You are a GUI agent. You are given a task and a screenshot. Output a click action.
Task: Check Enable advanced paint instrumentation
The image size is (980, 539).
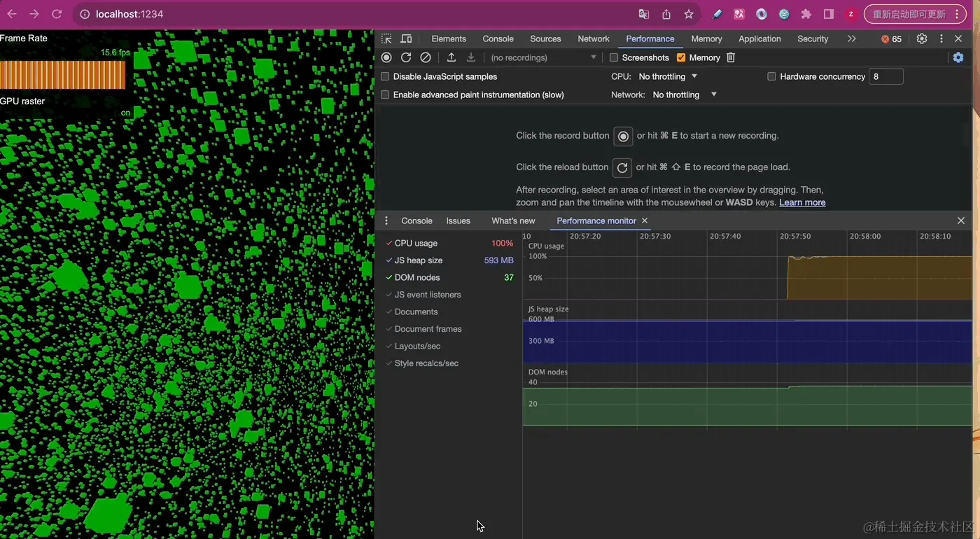pos(385,94)
